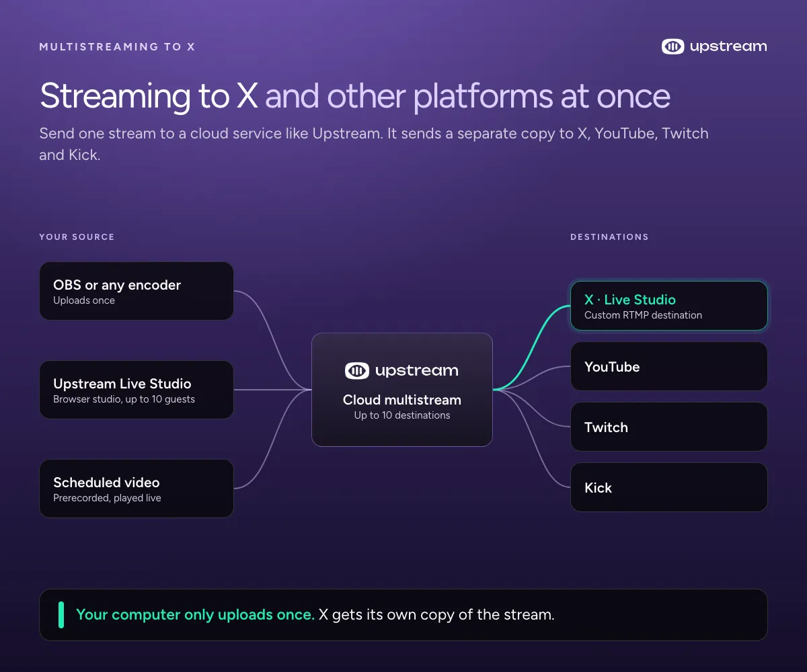The width and height of the screenshot is (807, 672).
Task: Click the 'MULTISTREAMING TO X' header label
Action: coord(117,47)
